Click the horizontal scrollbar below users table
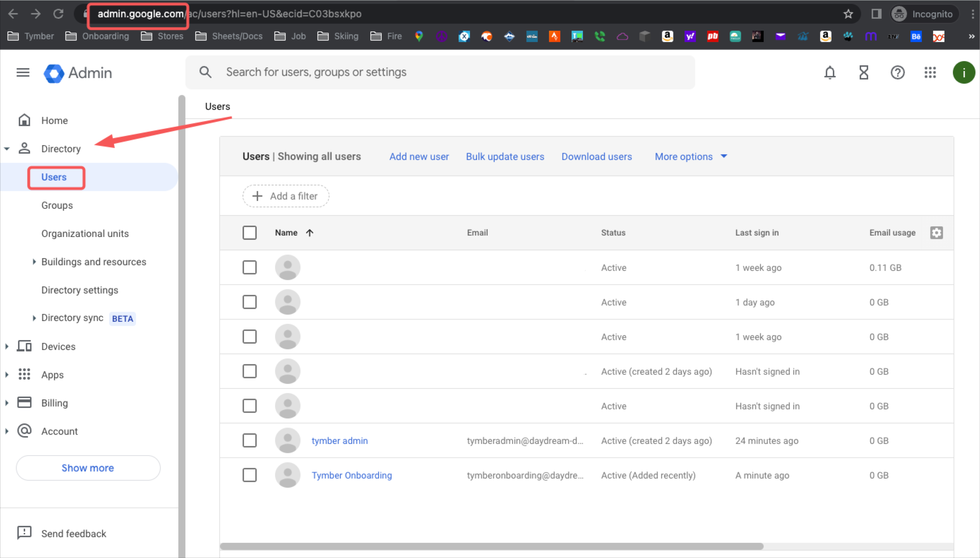 (x=491, y=546)
